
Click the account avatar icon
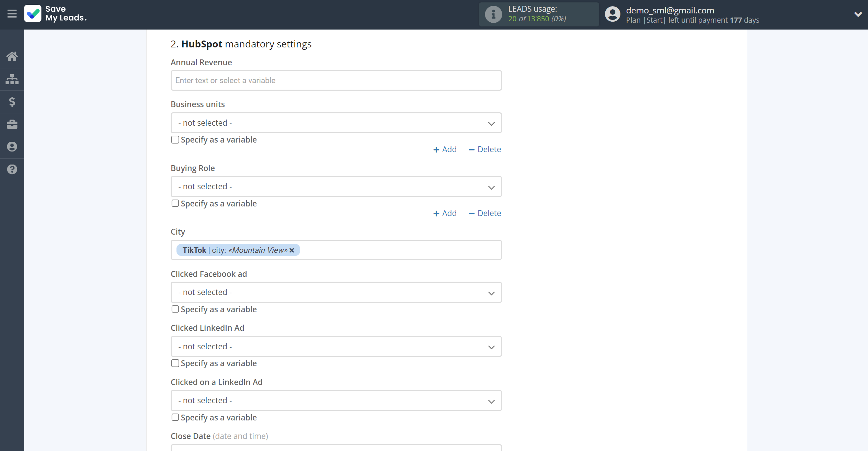pos(613,14)
